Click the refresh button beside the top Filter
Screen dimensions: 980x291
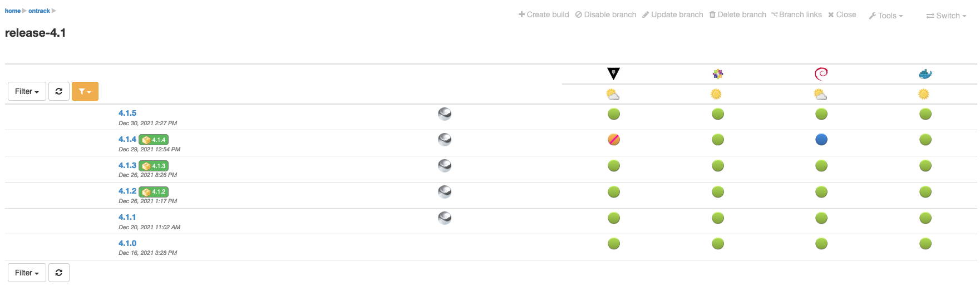pos(59,91)
